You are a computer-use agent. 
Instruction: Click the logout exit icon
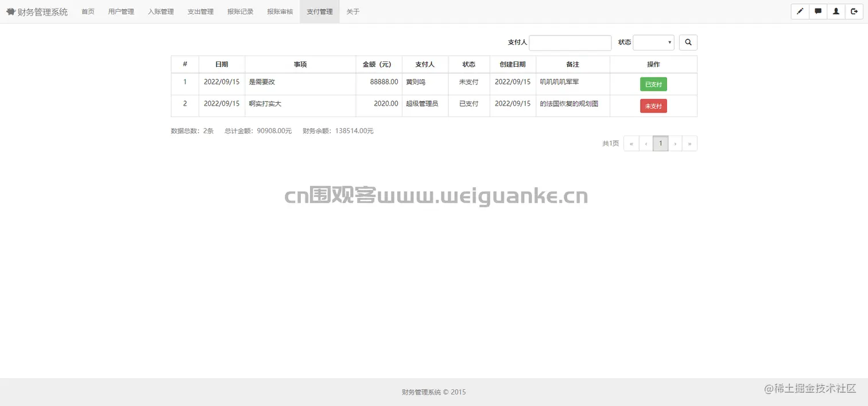(x=854, y=11)
